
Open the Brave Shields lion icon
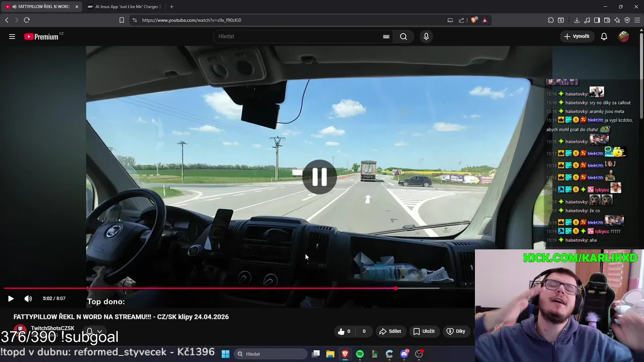[474, 20]
